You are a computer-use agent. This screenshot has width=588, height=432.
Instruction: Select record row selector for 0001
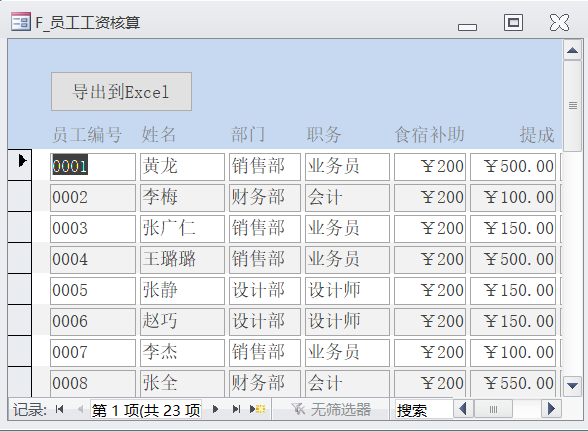pyautogui.click(x=20, y=165)
